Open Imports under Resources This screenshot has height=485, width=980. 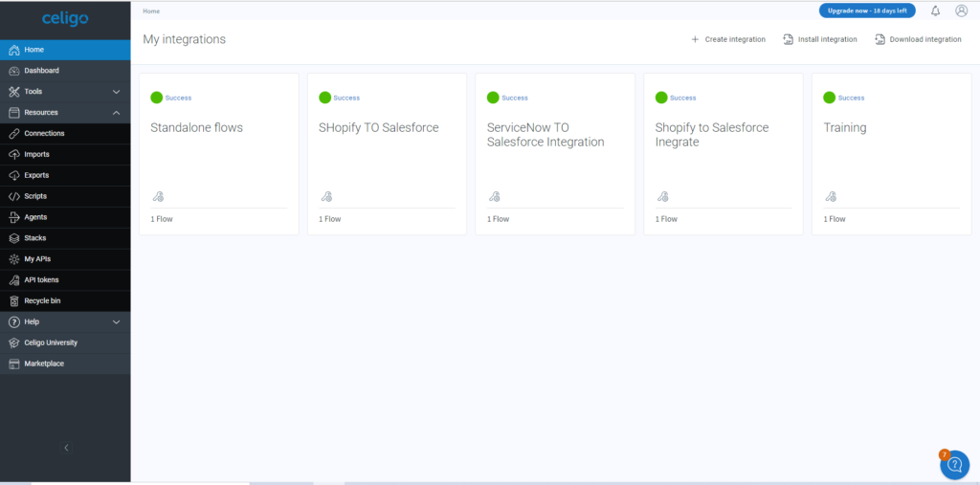pos(65,154)
